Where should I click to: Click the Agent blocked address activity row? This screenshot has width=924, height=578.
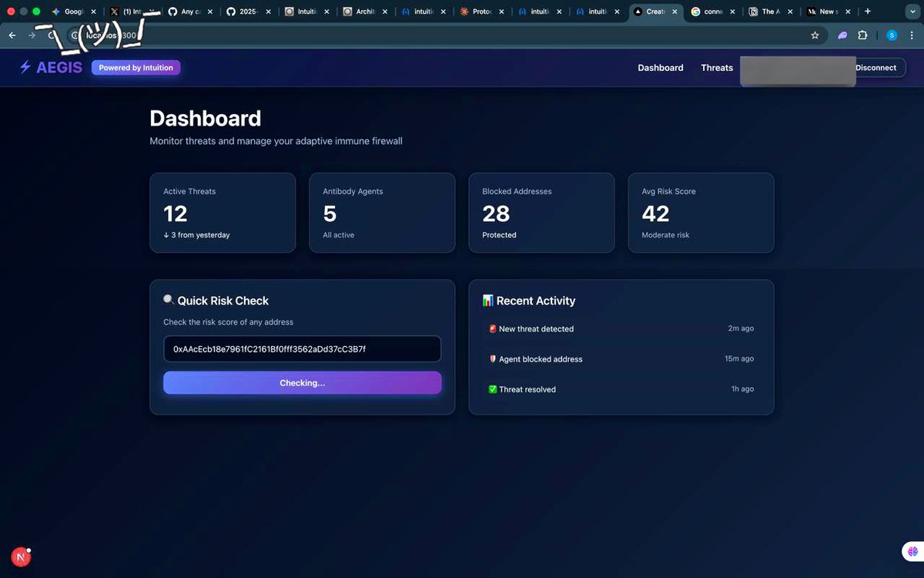point(621,359)
